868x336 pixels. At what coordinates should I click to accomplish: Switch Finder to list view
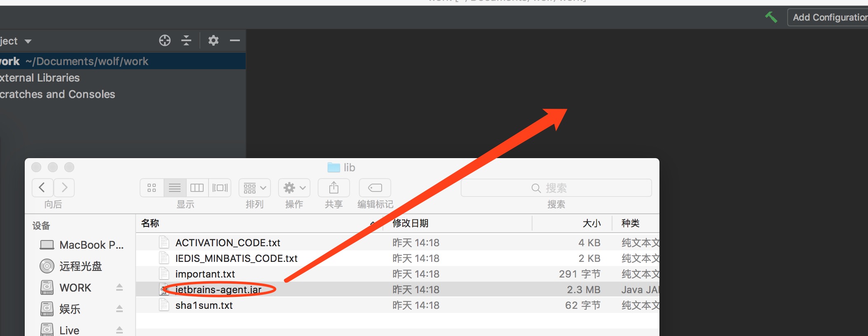pos(175,188)
